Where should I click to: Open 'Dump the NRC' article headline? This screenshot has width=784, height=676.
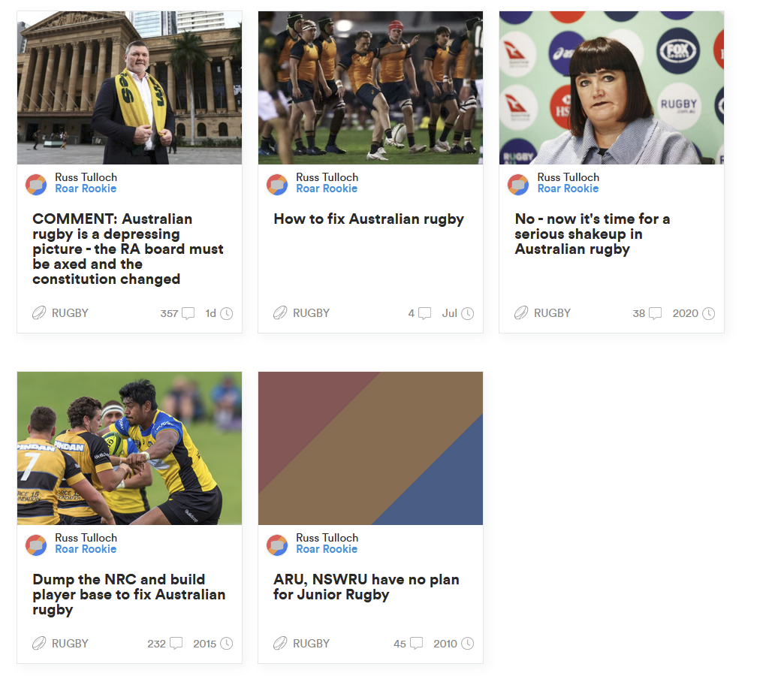tap(128, 594)
